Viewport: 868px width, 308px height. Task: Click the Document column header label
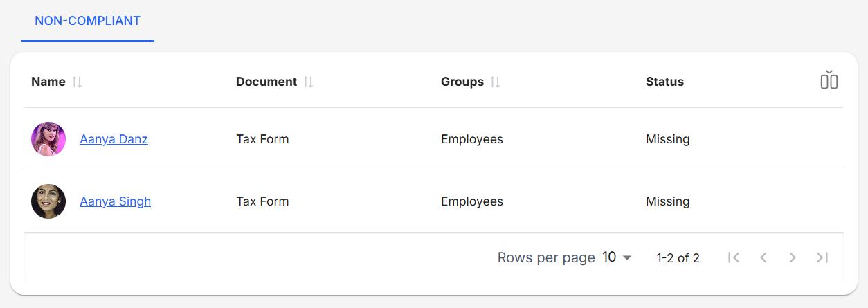266,82
